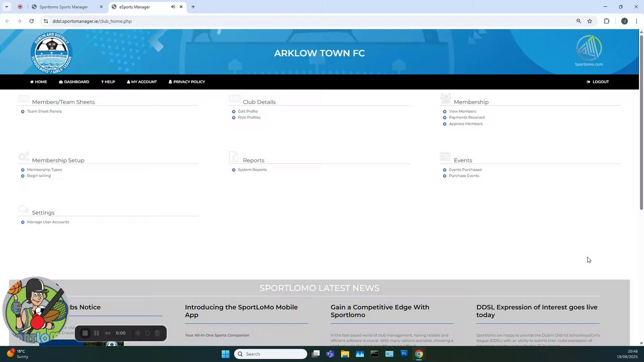Delete the recording with trash icon
Viewport: 644px width, 362px height.
pos(157,333)
